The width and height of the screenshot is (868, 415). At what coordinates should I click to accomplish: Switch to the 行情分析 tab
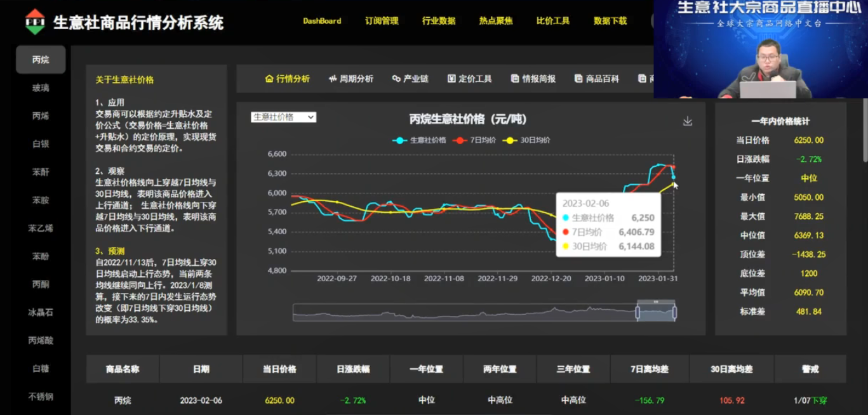tap(288, 79)
